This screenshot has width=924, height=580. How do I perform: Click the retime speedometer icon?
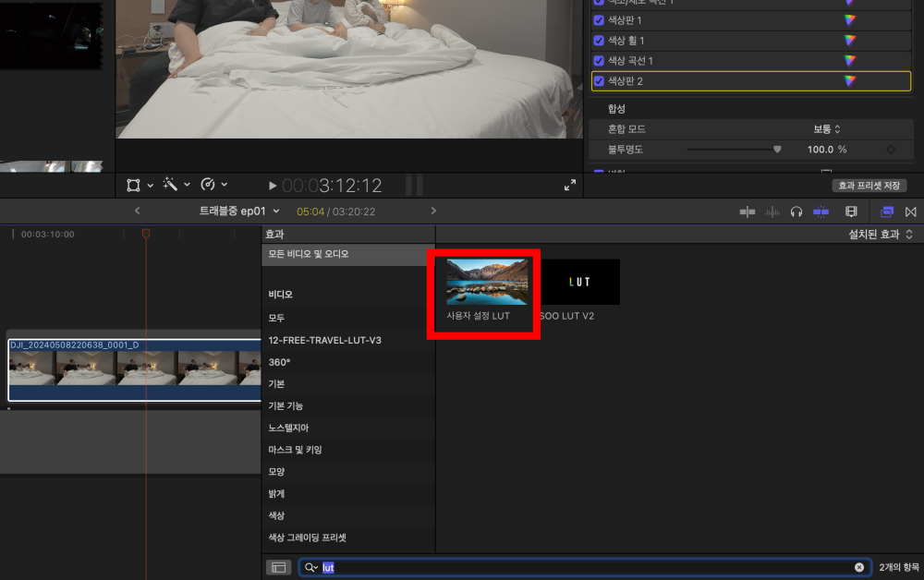[x=208, y=185]
